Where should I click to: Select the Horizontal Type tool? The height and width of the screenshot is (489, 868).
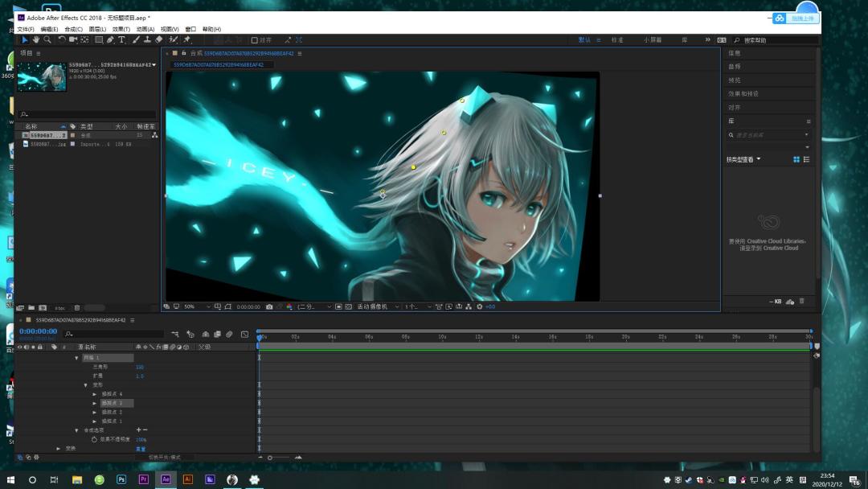tap(121, 40)
